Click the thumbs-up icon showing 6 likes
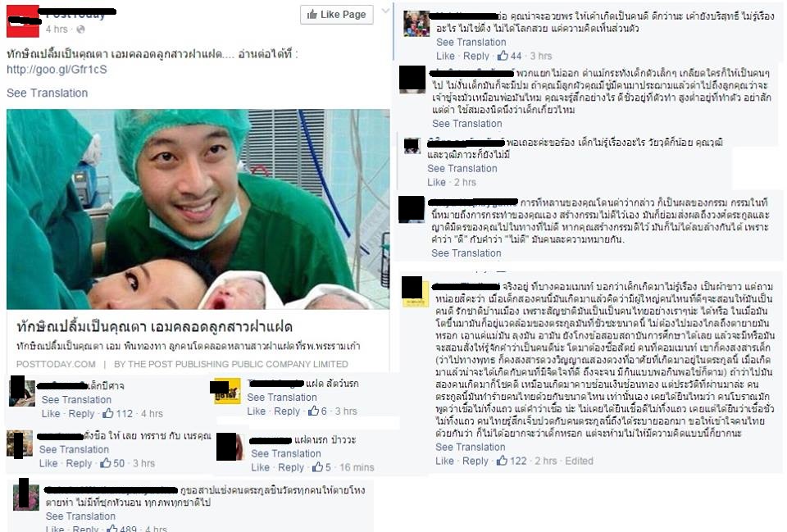The width and height of the screenshot is (787, 532). [x=314, y=411]
